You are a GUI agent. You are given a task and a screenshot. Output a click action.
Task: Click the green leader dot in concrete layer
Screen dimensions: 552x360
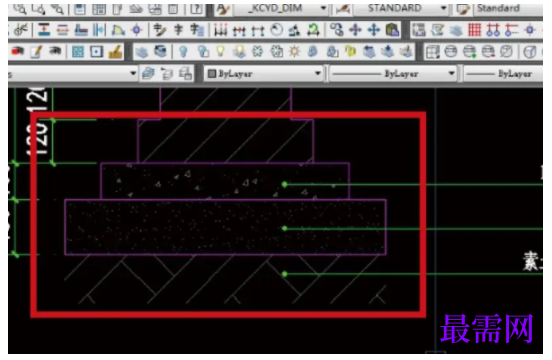click(284, 184)
